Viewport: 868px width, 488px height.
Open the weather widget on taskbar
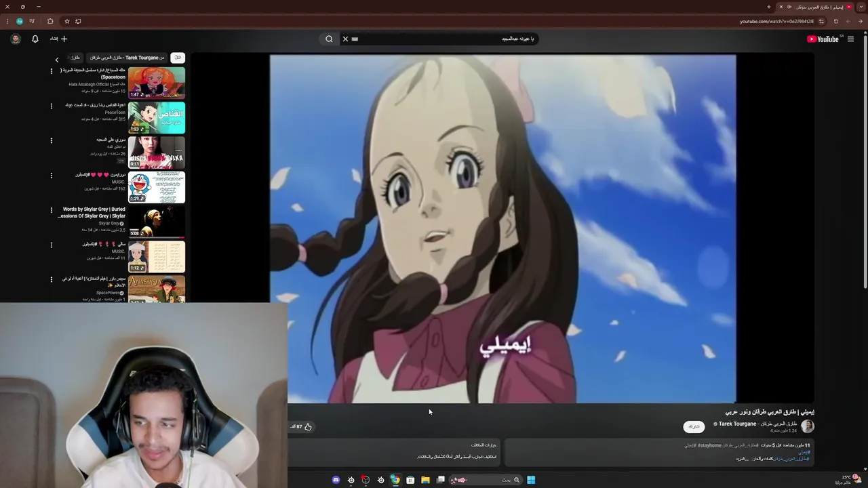coord(849,479)
